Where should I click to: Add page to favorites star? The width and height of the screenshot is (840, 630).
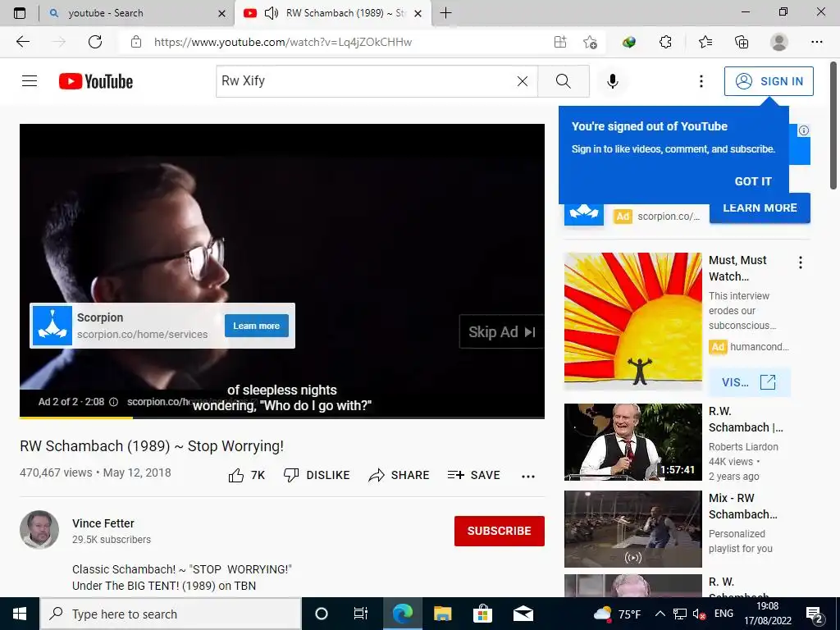(590, 42)
